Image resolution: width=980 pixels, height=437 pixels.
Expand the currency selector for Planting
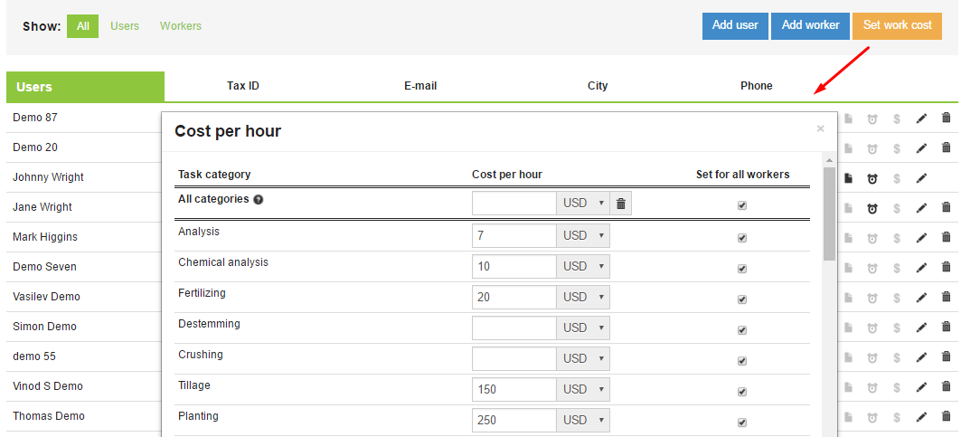pyautogui.click(x=584, y=420)
